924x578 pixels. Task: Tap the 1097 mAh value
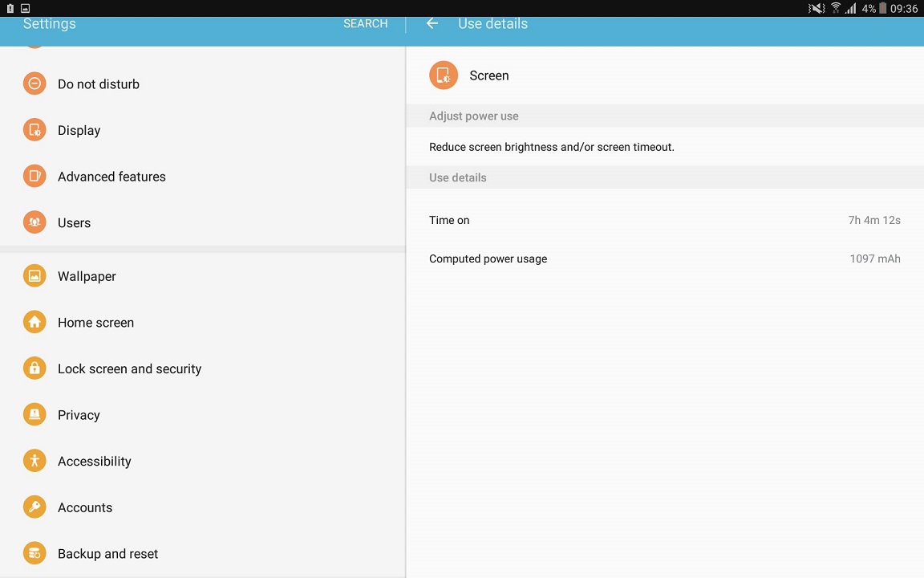pos(874,258)
